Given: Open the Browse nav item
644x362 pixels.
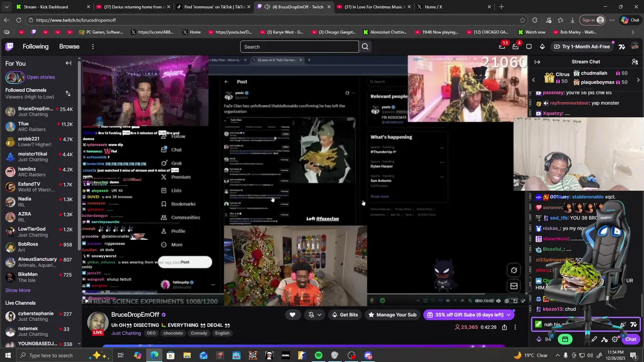Looking at the screenshot, I should click(x=69, y=47).
